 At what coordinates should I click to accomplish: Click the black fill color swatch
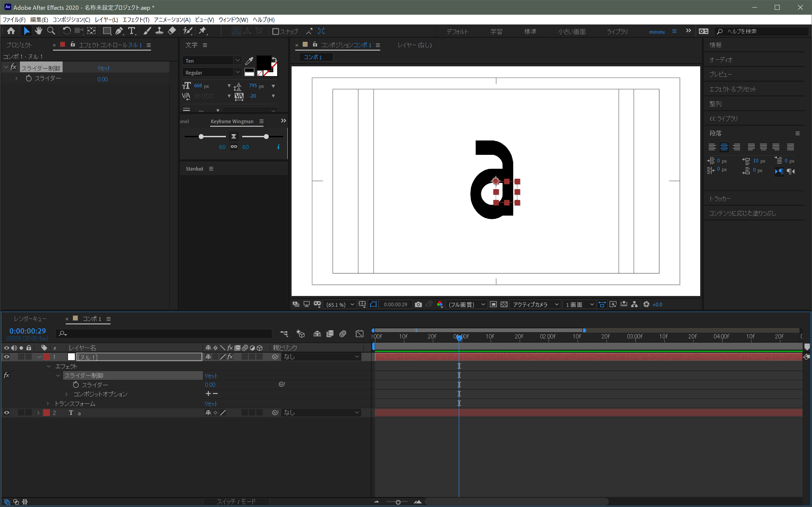264,63
